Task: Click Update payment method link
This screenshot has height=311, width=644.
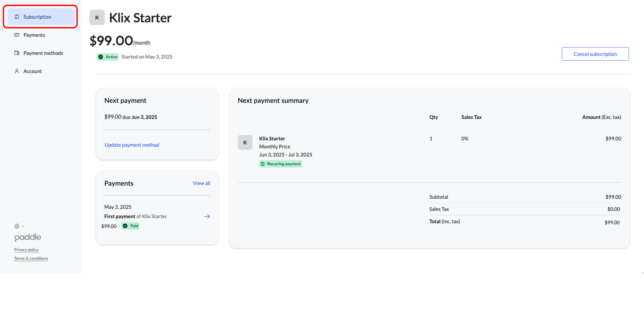Action: (132, 145)
